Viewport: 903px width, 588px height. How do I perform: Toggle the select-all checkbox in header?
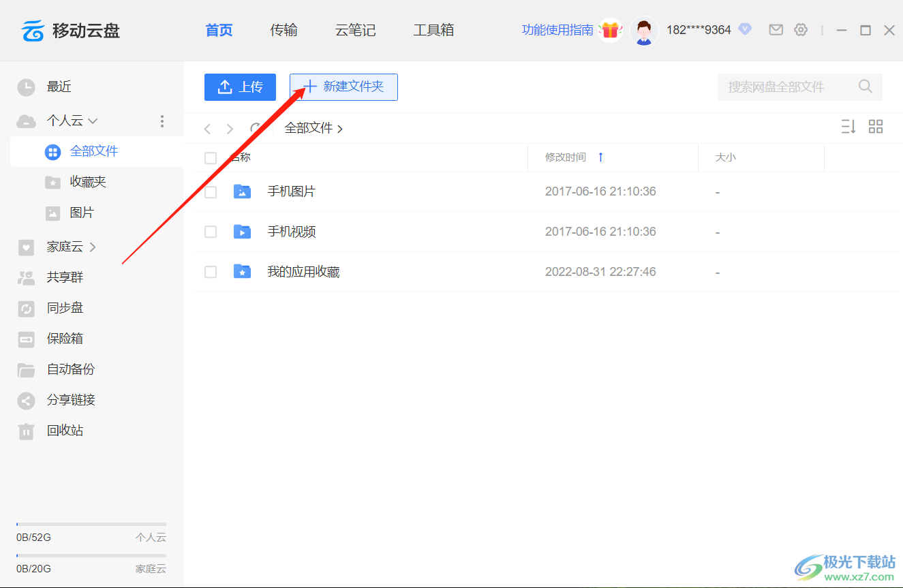[x=211, y=158]
